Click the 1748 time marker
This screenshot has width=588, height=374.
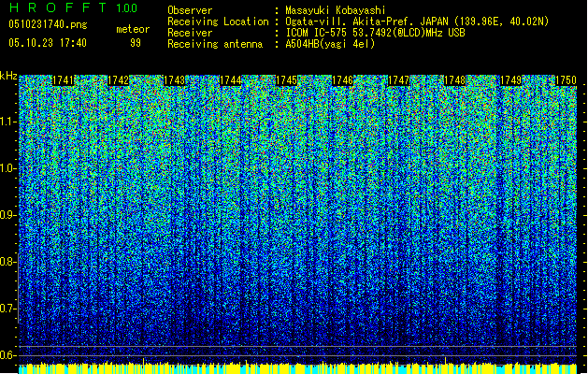pos(455,80)
